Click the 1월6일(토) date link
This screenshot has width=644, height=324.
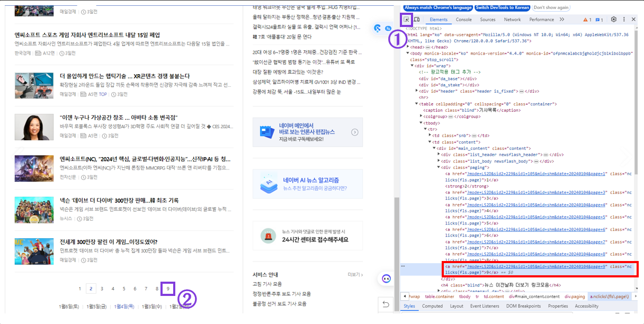tap(69, 307)
